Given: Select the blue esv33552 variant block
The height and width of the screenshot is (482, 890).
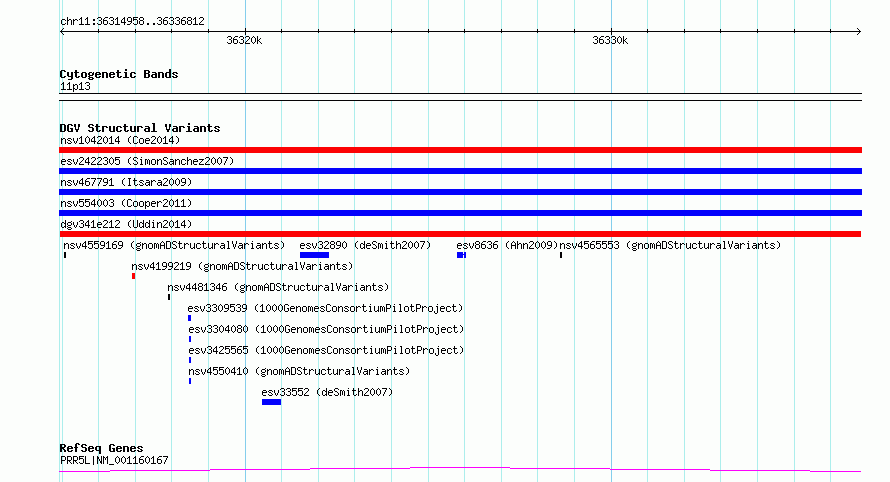Looking at the screenshot, I should (271, 403).
